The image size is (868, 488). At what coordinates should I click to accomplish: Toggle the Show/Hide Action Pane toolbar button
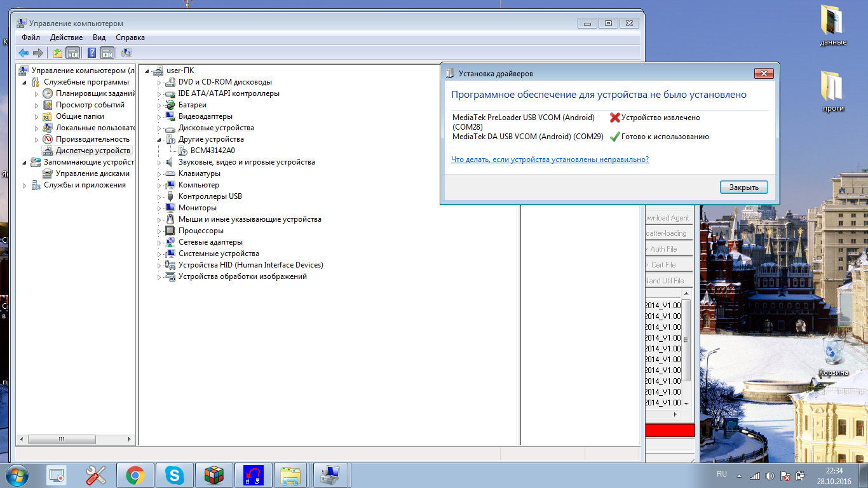coord(107,53)
